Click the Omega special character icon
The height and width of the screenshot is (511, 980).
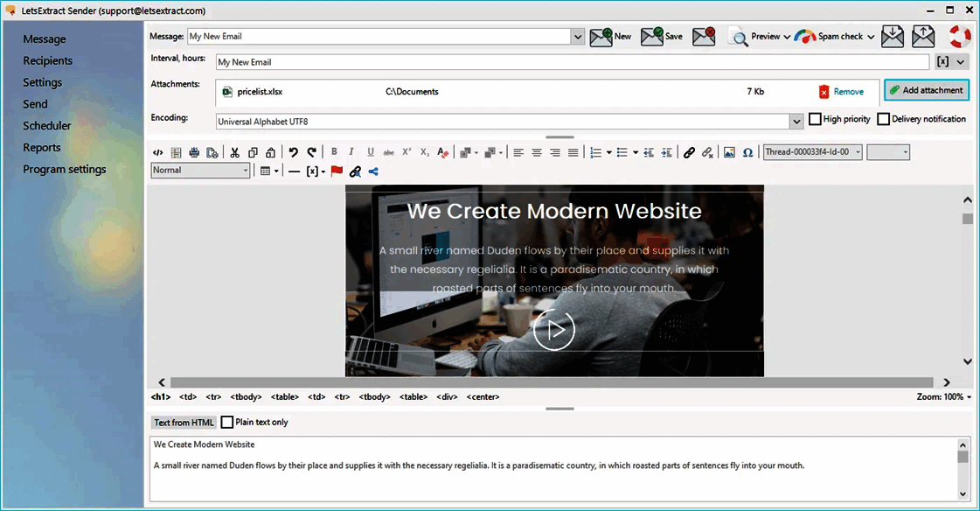[747, 152]
